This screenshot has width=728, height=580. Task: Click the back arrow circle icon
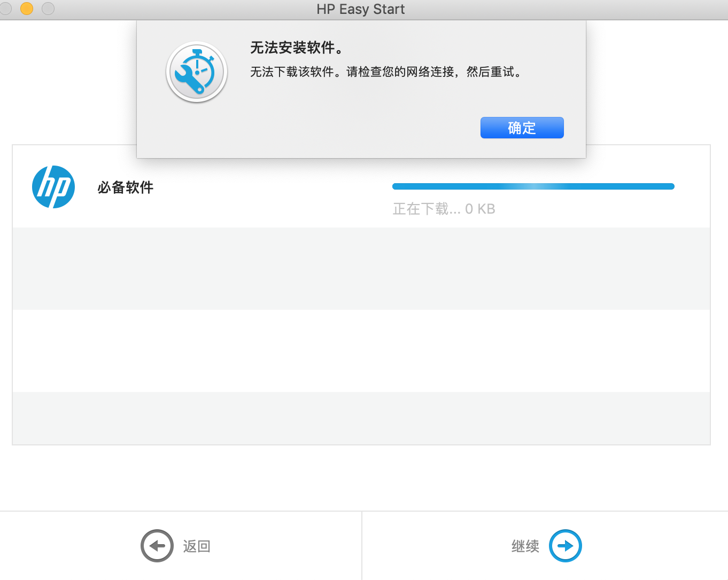pyautogui.click(x=157, y=546)
